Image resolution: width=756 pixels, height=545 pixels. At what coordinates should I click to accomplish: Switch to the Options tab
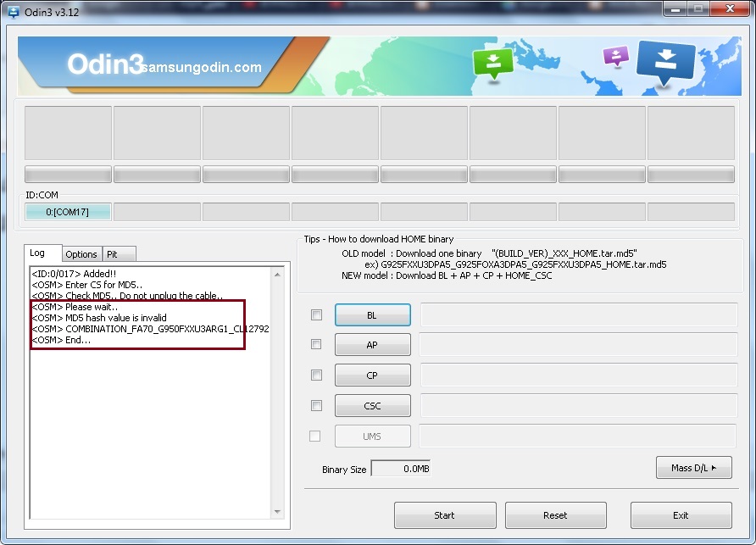pos(81,254)
